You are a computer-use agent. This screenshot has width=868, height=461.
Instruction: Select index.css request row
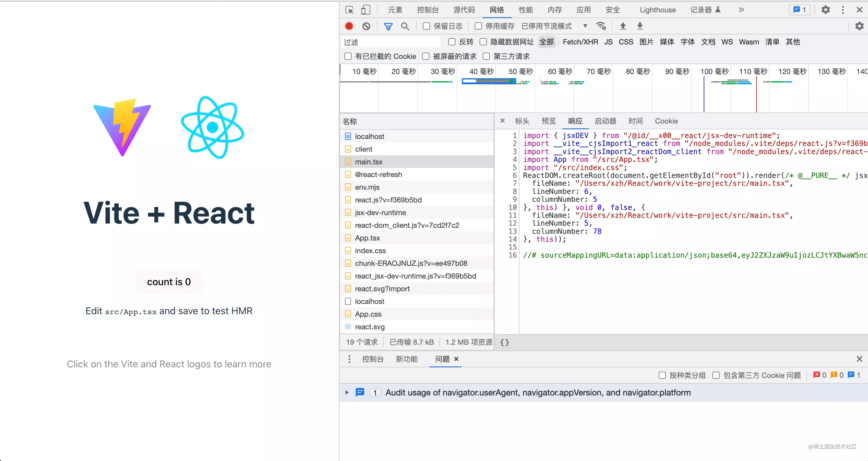(x=417, y=250)
